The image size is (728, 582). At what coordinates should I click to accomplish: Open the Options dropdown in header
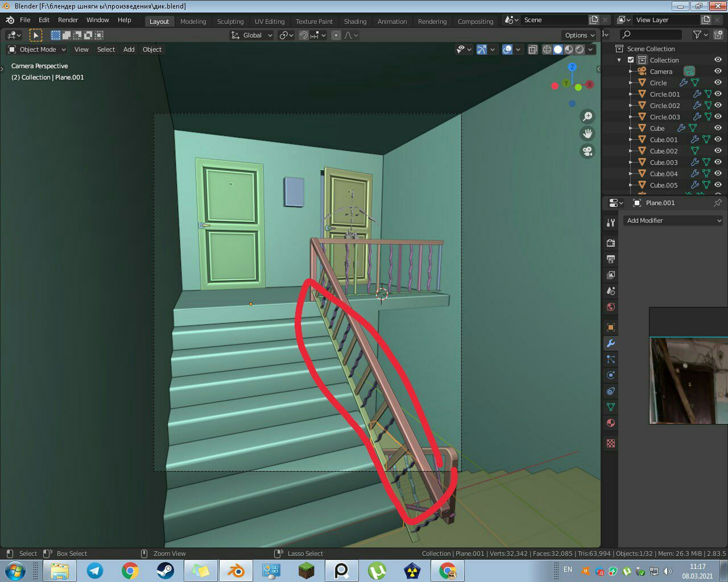(579, 35)
